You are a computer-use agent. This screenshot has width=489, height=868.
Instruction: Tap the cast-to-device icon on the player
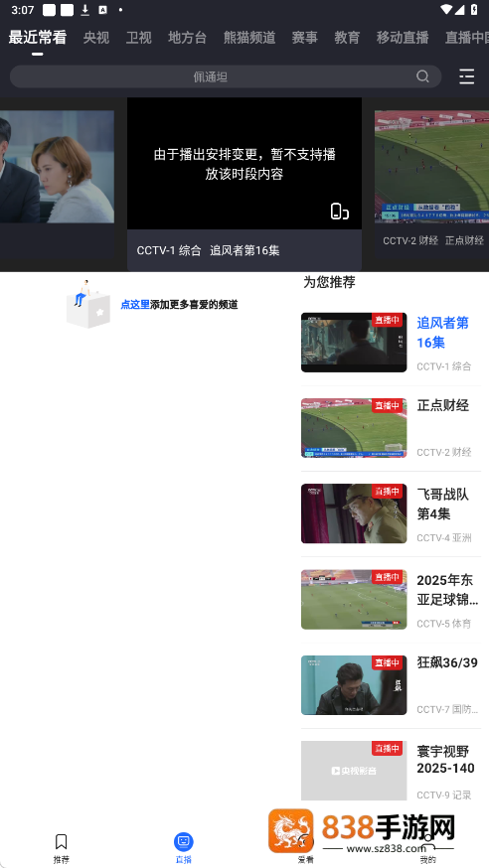(340, 212)
